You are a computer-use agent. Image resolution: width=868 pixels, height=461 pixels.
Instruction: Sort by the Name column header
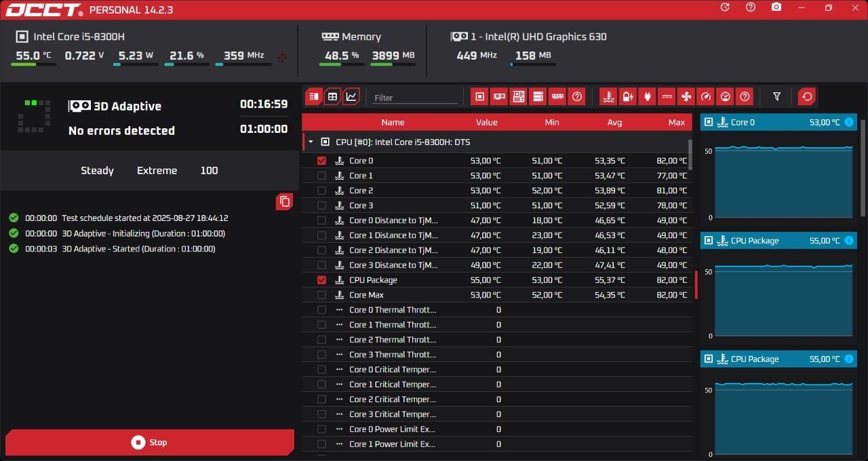393,122
